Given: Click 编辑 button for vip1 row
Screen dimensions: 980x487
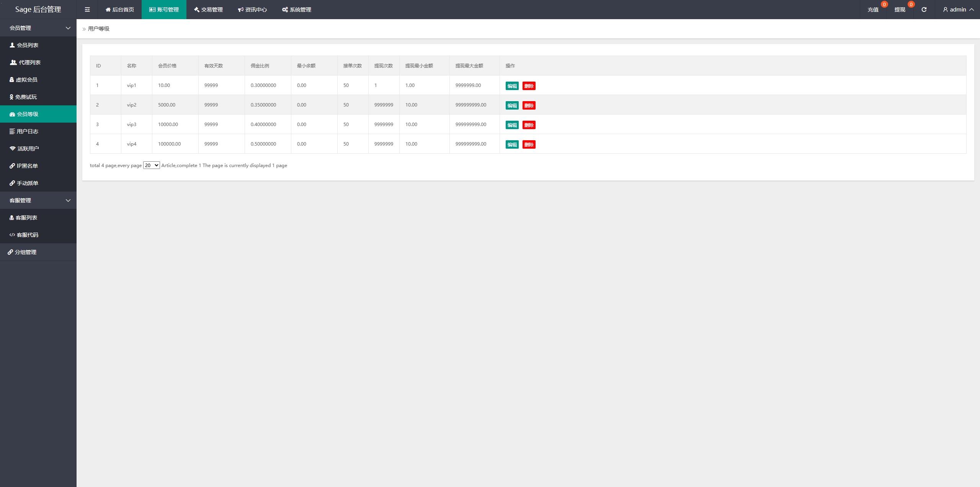Looking at the screenshot, I should click(512, 86).
